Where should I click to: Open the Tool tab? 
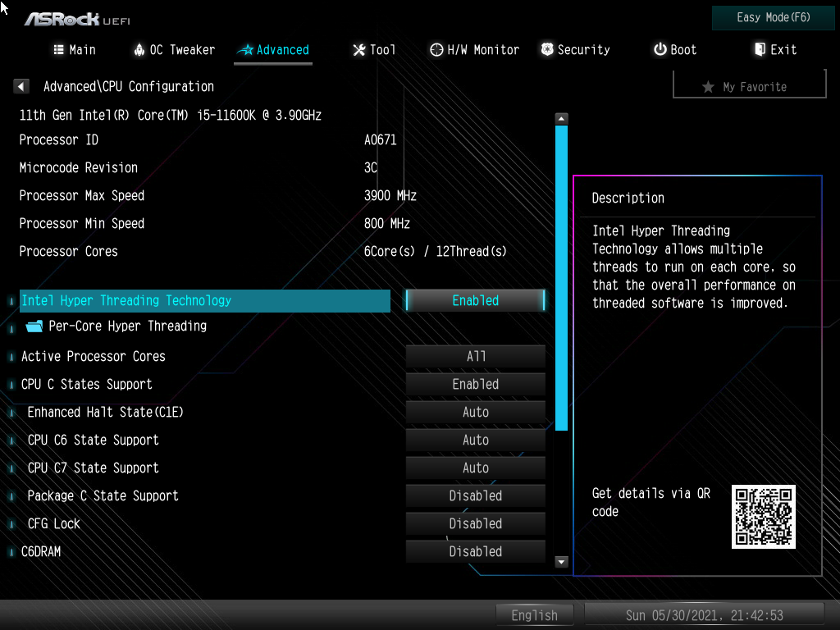click(374, 50)
